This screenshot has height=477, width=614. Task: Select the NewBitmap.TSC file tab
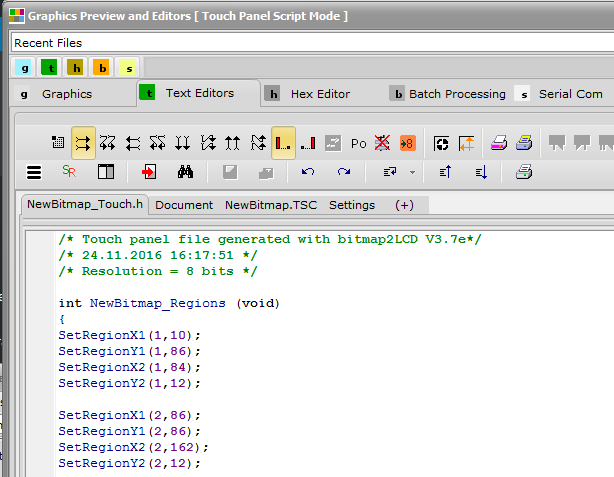pyautogui.click(x=271, y=205)
